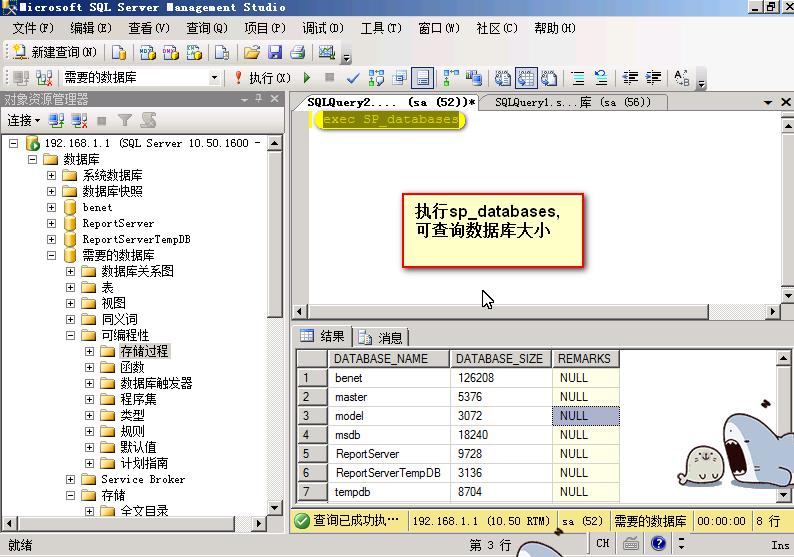Click the Disconnect icon in Object Explorer
794x557 pixels.
(x=79, y=121)
